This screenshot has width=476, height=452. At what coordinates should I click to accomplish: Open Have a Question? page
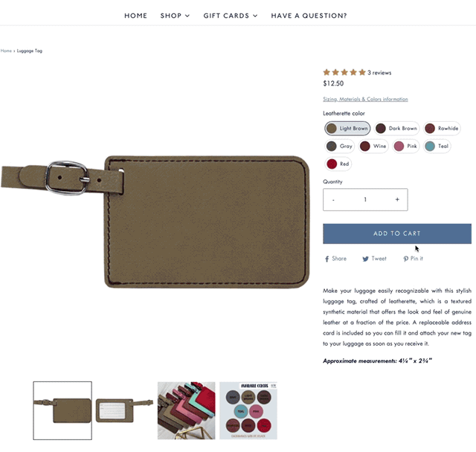[x=309, y=16]
